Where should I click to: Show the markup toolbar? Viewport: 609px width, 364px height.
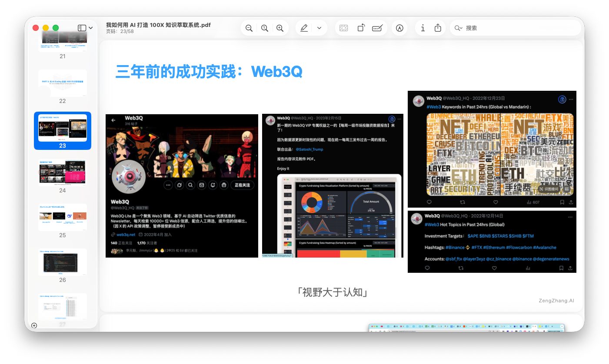[399, 28]
